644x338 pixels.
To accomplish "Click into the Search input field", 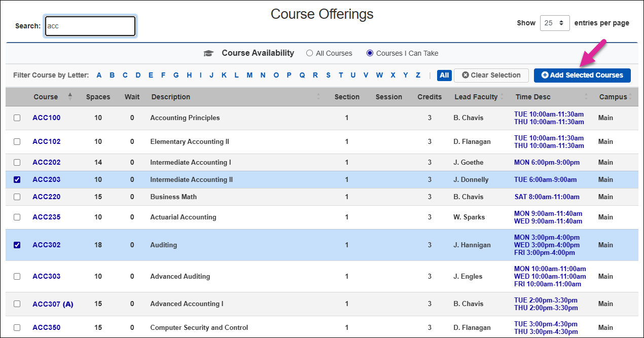I will point(90,26).
